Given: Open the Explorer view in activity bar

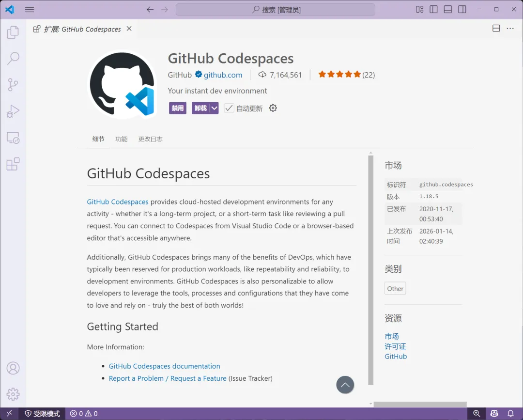Looking at the screenshot, I should [13, 32].
